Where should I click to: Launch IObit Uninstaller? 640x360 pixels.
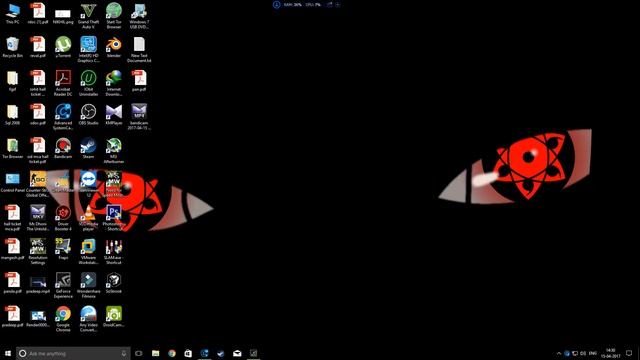pyautogui.click(x=88, y=83)
